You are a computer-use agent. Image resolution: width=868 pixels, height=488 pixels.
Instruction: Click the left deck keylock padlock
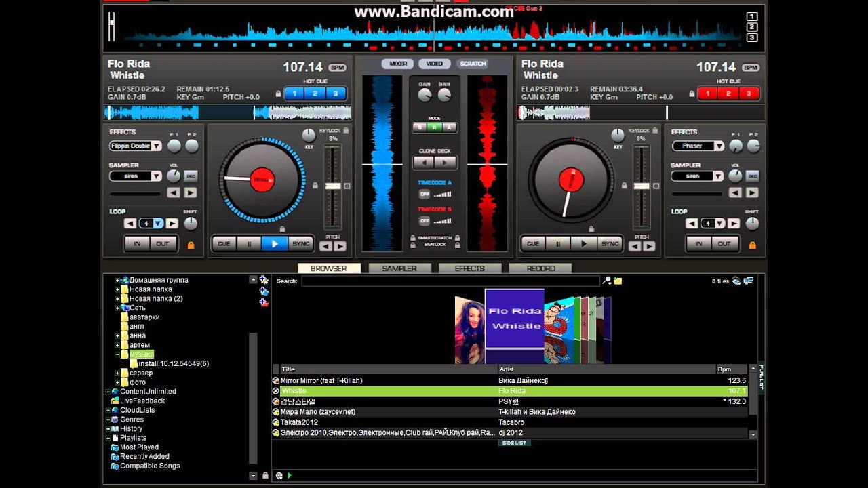[x=346, y=130]
